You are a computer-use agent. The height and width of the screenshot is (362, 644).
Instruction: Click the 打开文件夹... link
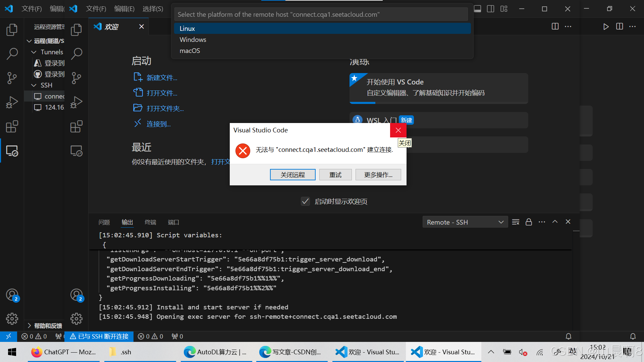(x=165, y=109)
